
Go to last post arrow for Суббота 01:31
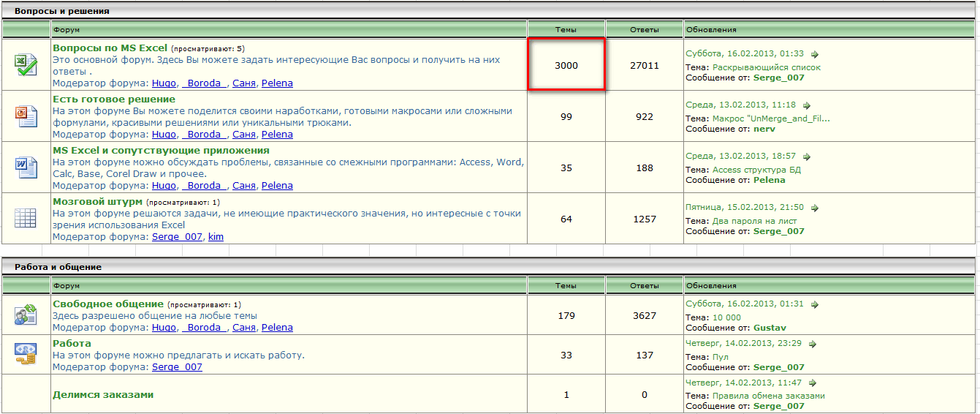coord(815,304)
